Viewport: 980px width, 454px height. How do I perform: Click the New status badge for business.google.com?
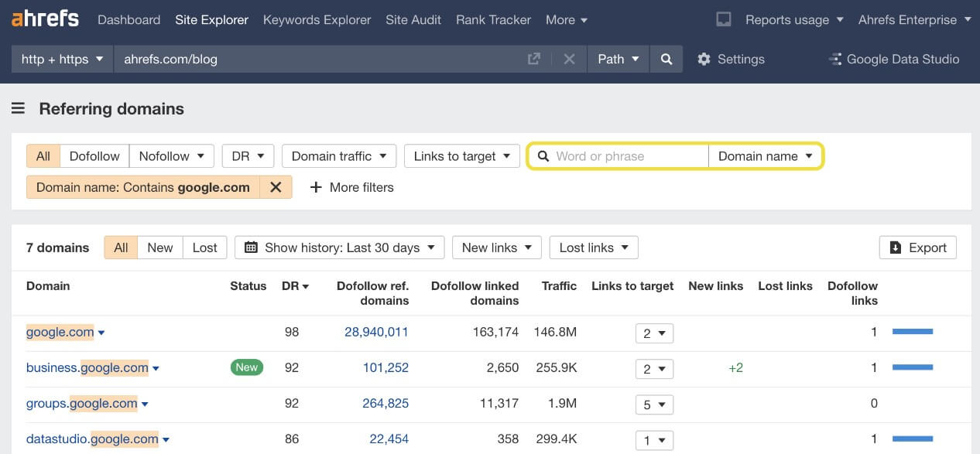coord(247,367)
